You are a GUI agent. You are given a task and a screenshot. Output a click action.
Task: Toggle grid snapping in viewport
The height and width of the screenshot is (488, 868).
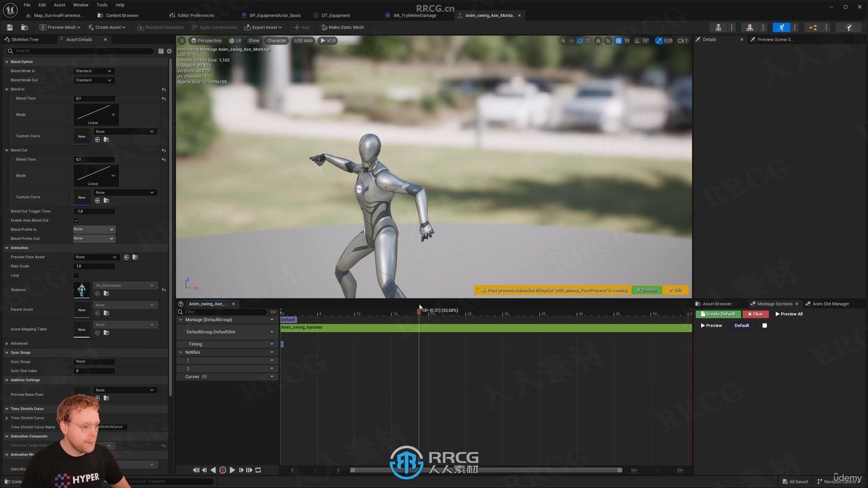point(618,41)
